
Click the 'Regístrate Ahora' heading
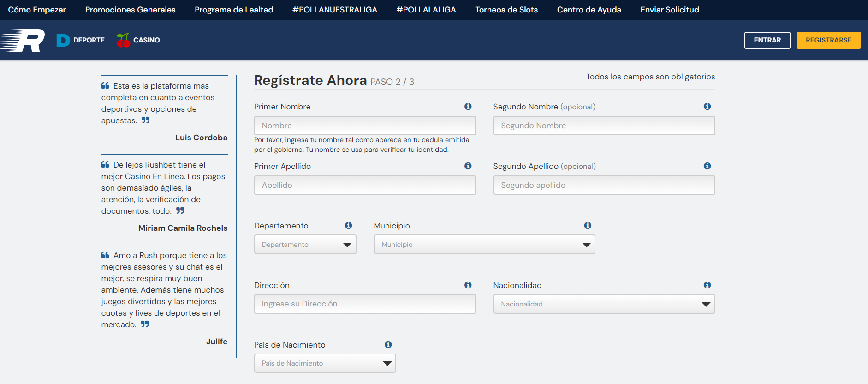pos(310,80)
